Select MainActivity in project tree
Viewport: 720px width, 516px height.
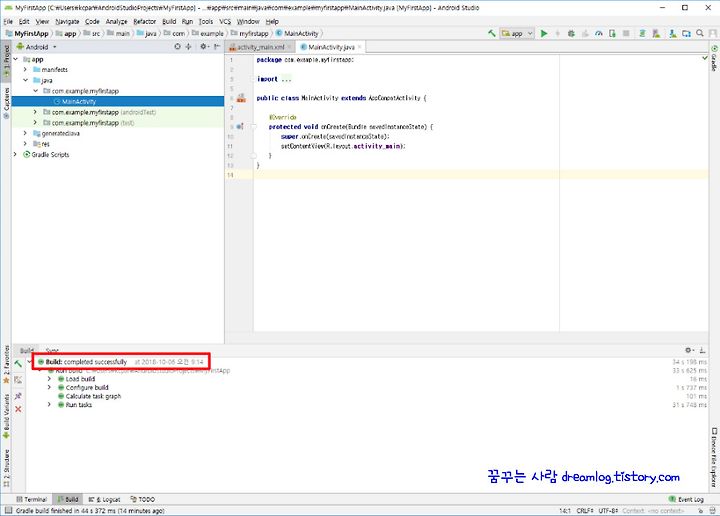[118, 101]
